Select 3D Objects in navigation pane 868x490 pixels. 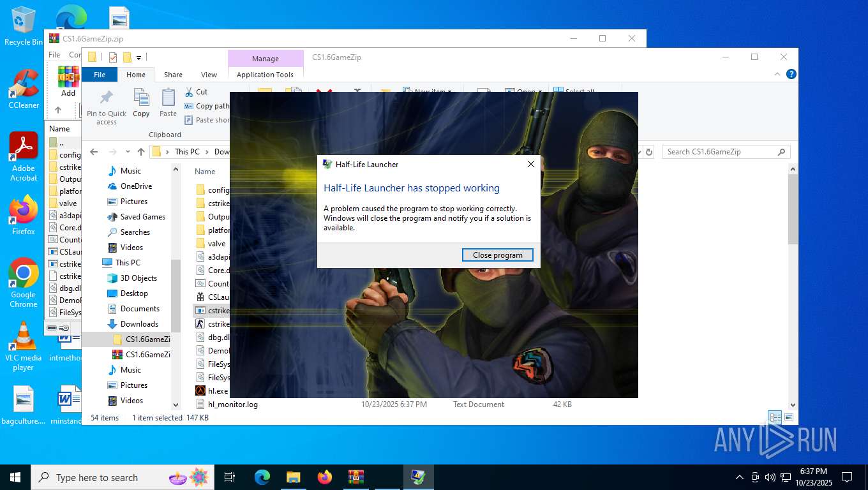coord(138,278)
